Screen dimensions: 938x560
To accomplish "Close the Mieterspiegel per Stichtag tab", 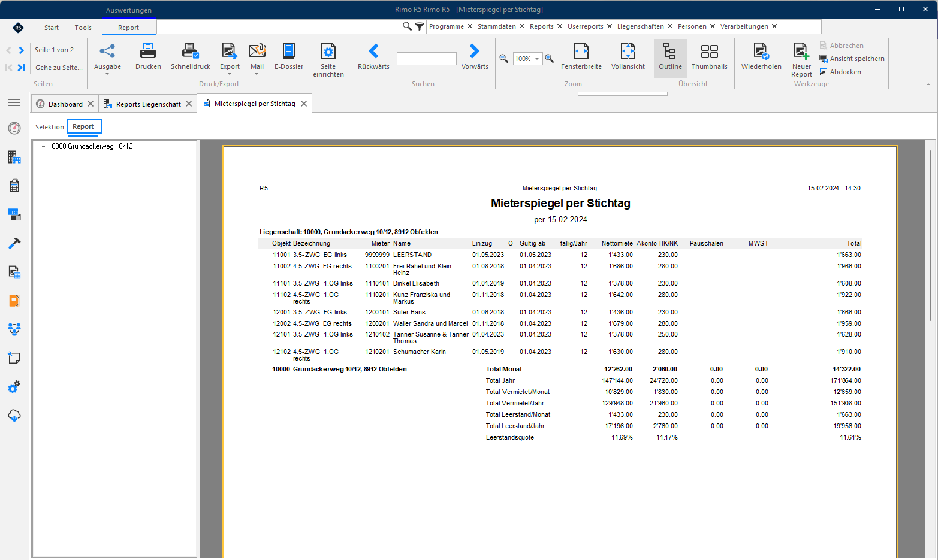I will [304, 104].
